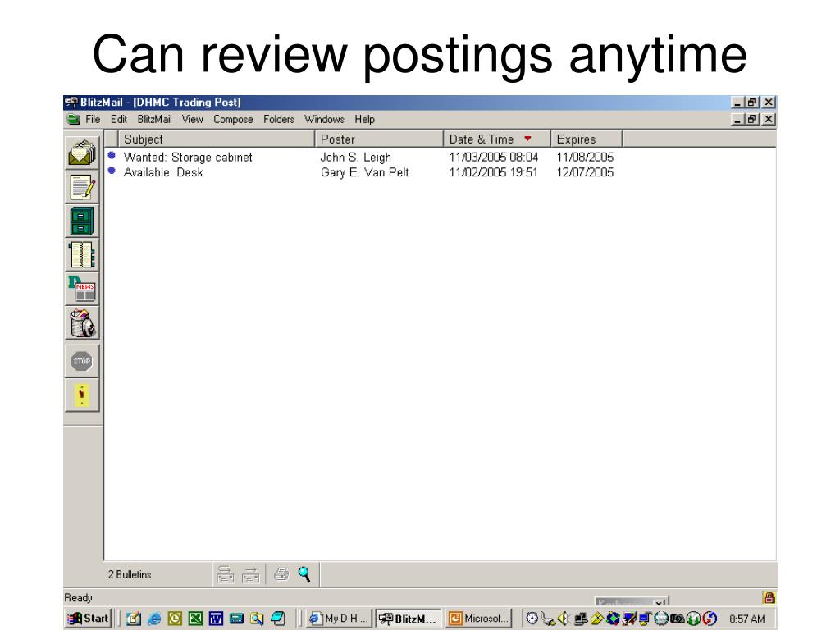Select the Available: Desk posting
840x630 pixels.
click(x=163, y=172)
